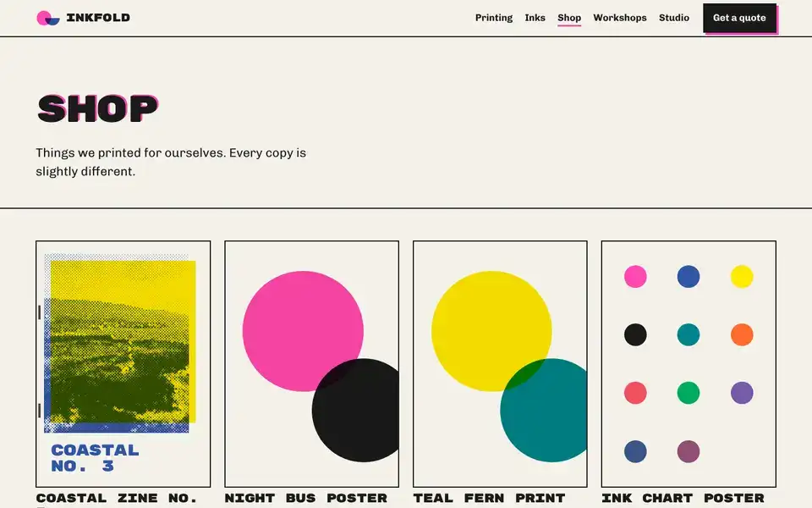The image size is (812, 508).
Task: Click the Get a quote button
Action: 739,18
